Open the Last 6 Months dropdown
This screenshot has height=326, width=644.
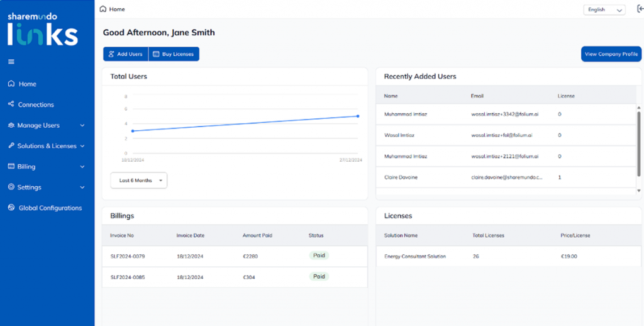point(139,181)
